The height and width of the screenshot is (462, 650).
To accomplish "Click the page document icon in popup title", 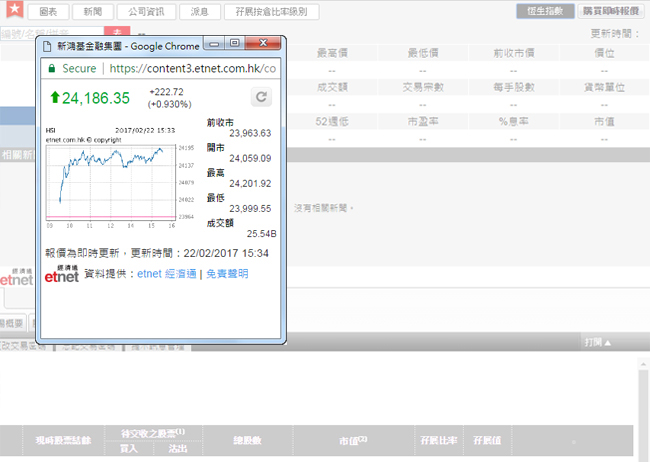I will pyautogui.click(x=48, y=46).
